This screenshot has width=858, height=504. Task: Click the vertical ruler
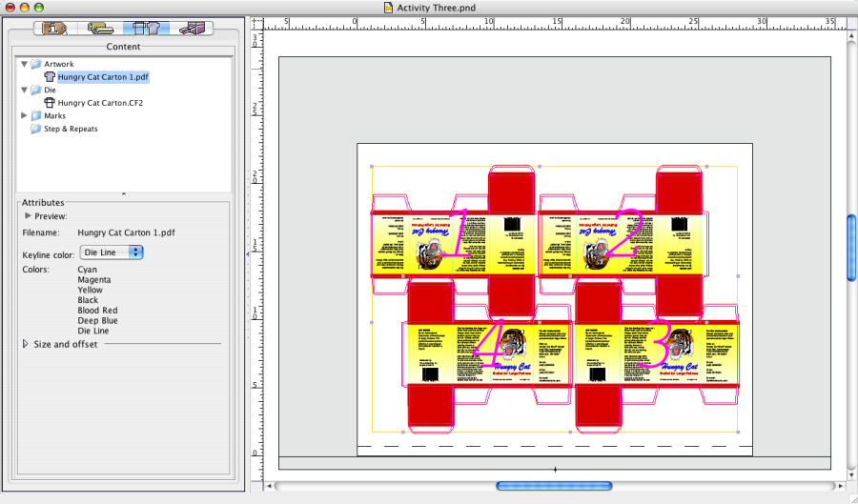pos(257,256)
